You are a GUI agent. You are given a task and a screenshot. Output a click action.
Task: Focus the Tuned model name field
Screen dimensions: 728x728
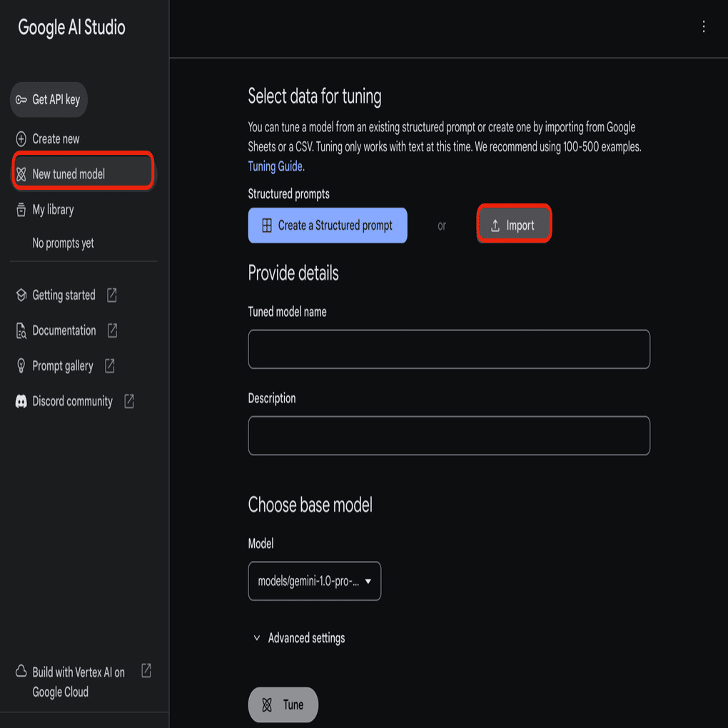pyautogui.click(x=449, y=349)
